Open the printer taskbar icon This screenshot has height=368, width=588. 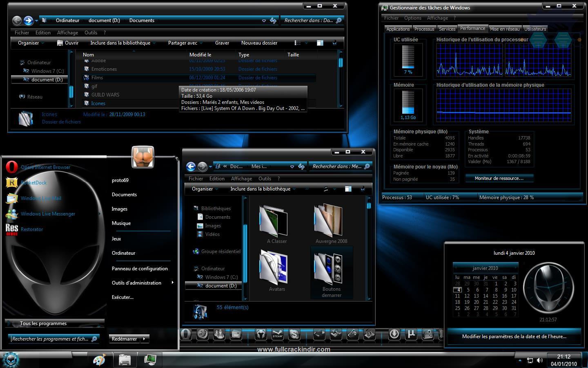(125, 360)
